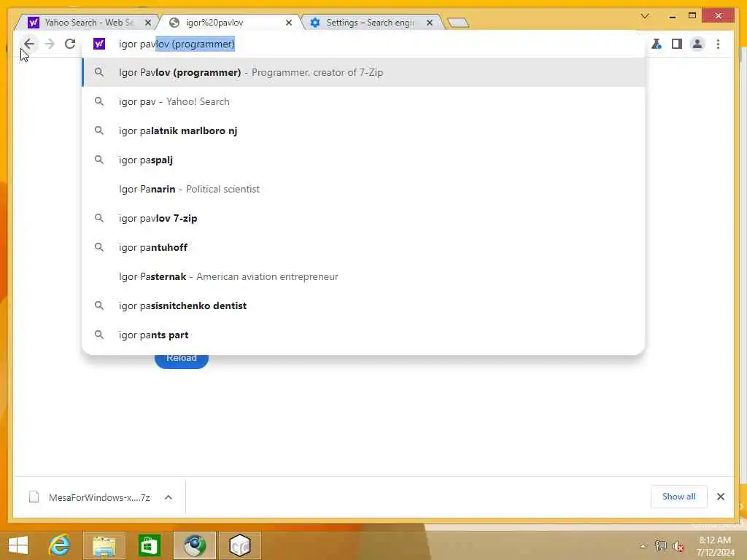Select Igor Panarin political scientist suggestion
Image resolution: width=747 pixels, height=560 pixels.
(x=363, y=189)
